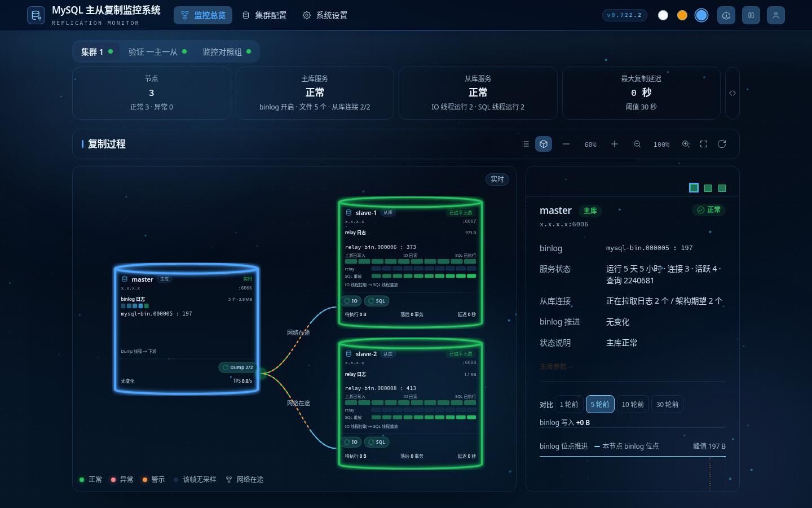Click the lower 网络在途 link label

click(298, 403)
